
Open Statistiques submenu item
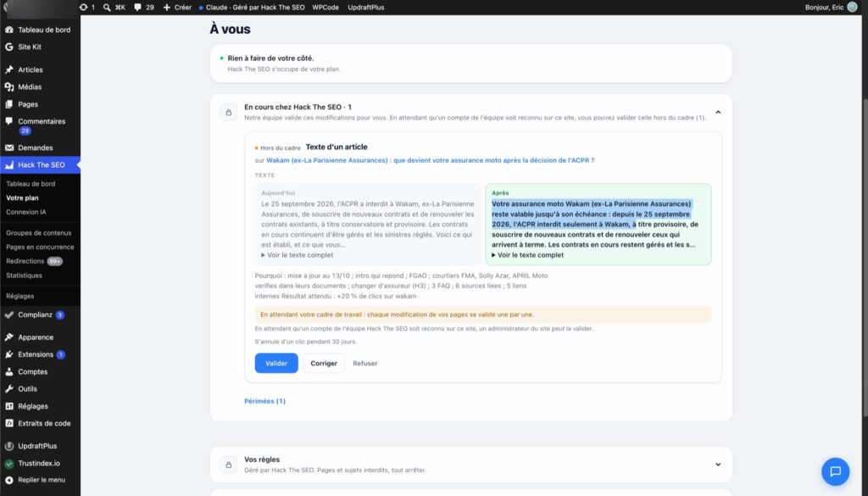[24, 276]
